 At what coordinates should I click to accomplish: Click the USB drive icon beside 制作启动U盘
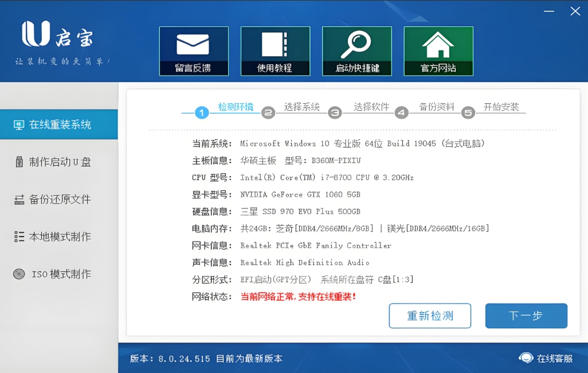tap(19, 162)
